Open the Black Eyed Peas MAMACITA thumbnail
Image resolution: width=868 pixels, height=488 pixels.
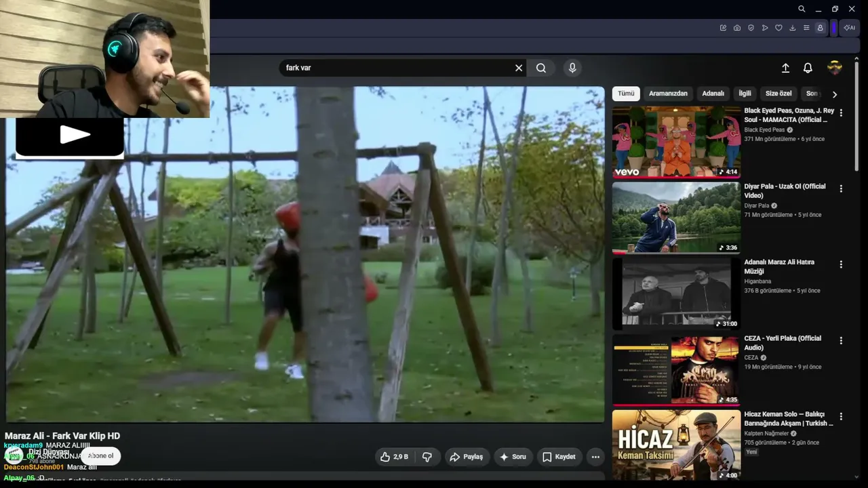pyautogui.click(x=676, y=142)
